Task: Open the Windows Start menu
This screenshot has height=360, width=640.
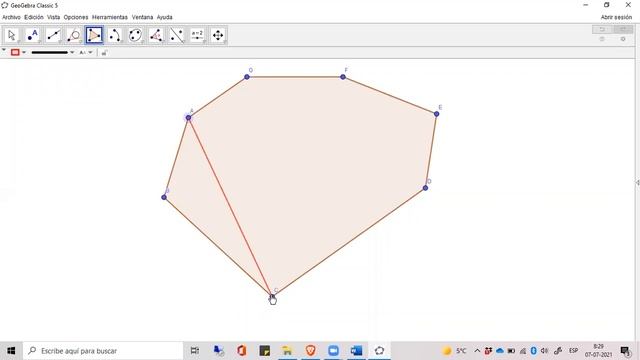Action: tap(11, 351)
